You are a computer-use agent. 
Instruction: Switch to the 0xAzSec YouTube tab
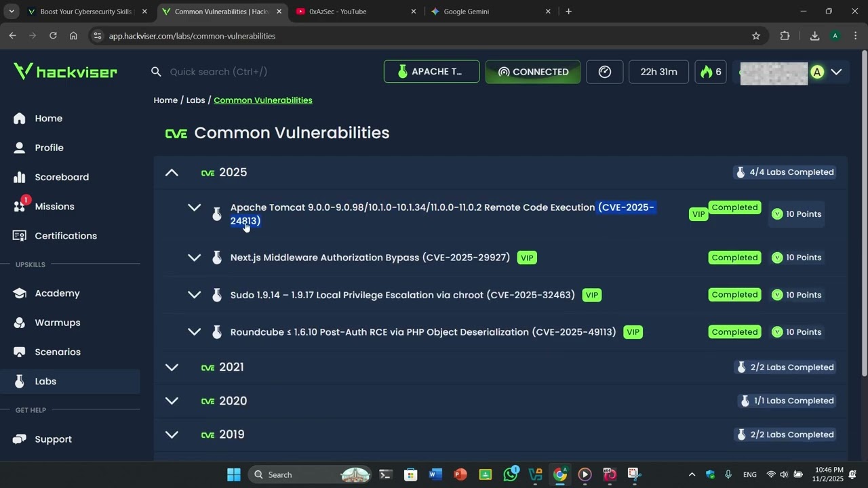coord(357,12)
